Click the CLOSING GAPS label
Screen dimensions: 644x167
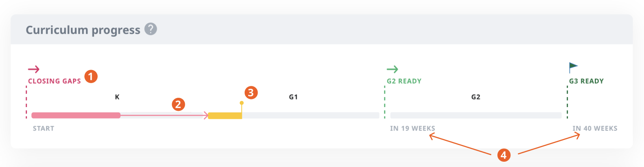pos(55,81)
